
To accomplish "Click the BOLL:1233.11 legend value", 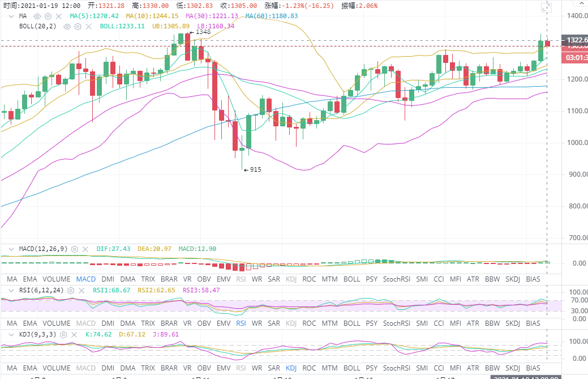I will (122, 26).
